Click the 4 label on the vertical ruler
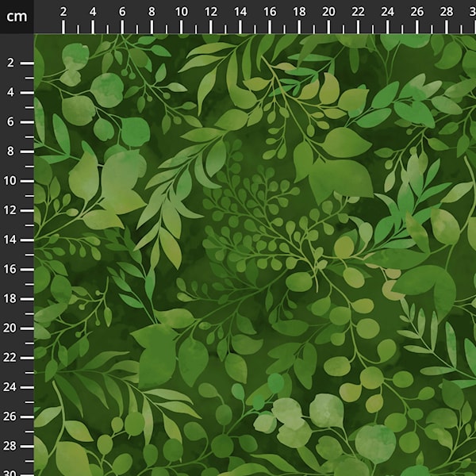Image resolution: width=476 pixels, height=476 pixels. coord(10,92)
